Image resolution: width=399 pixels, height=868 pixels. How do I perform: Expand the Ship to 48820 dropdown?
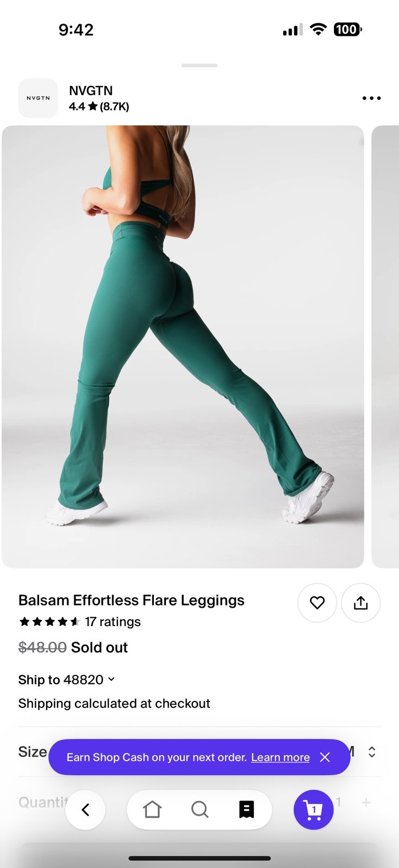(67, 680)
